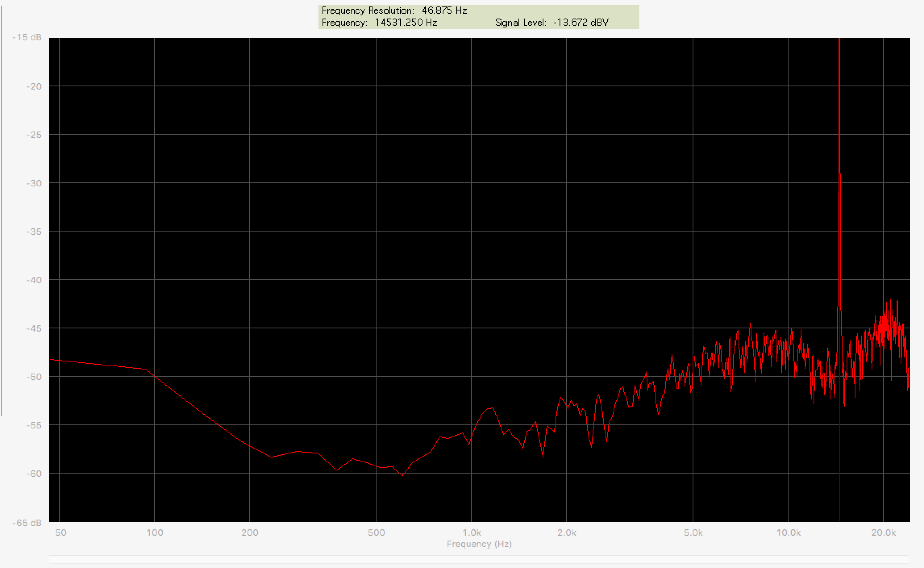
Task: Click the '200' frequency axis label
Action: coord(250,532)
